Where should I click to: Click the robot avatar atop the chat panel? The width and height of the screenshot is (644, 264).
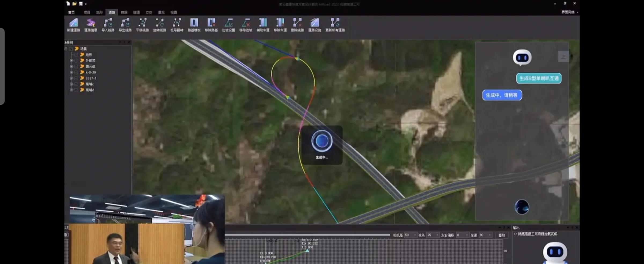(x=522, y=58)
